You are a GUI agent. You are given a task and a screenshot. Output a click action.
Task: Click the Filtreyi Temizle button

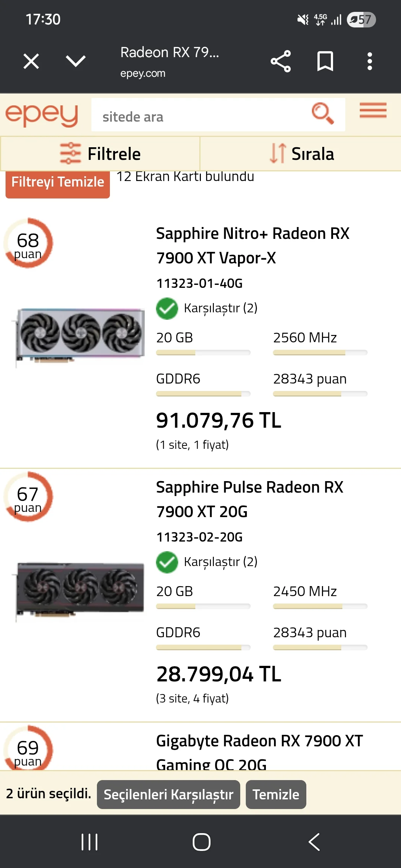58,183
